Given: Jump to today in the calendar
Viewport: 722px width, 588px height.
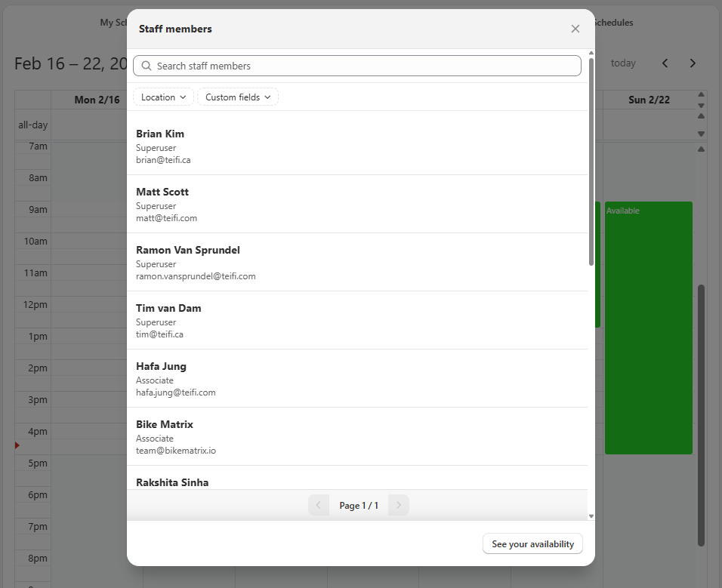Looking at the screenshot, I should (623, 63).
